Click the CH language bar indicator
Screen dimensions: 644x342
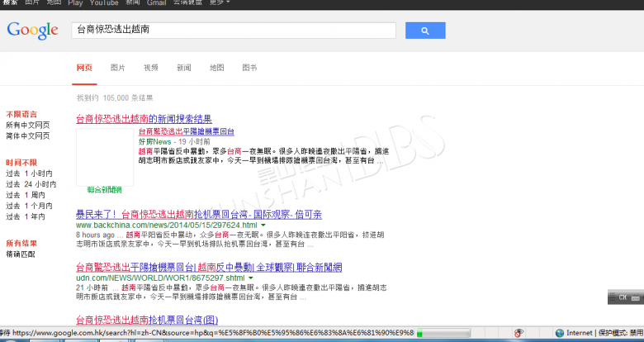pos(623,297)
